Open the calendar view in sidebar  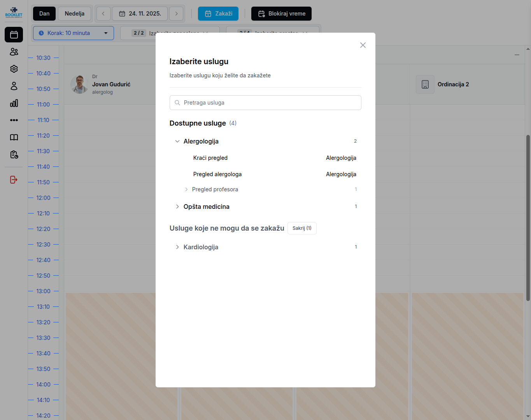tap(14, 35)
